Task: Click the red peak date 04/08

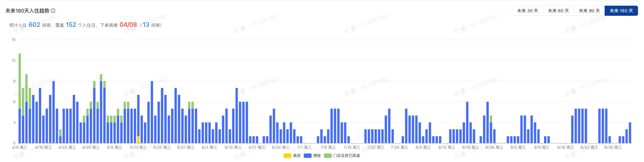Action: [128, 25]
